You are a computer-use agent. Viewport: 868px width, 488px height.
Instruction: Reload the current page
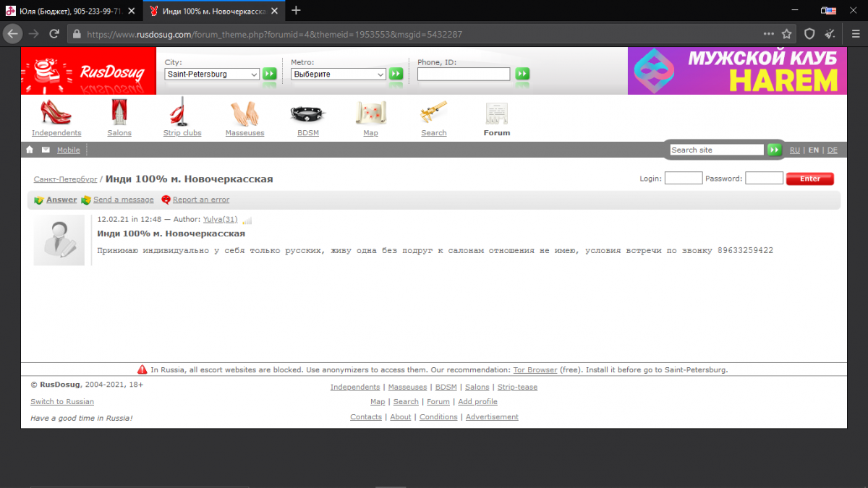(54, 34)
